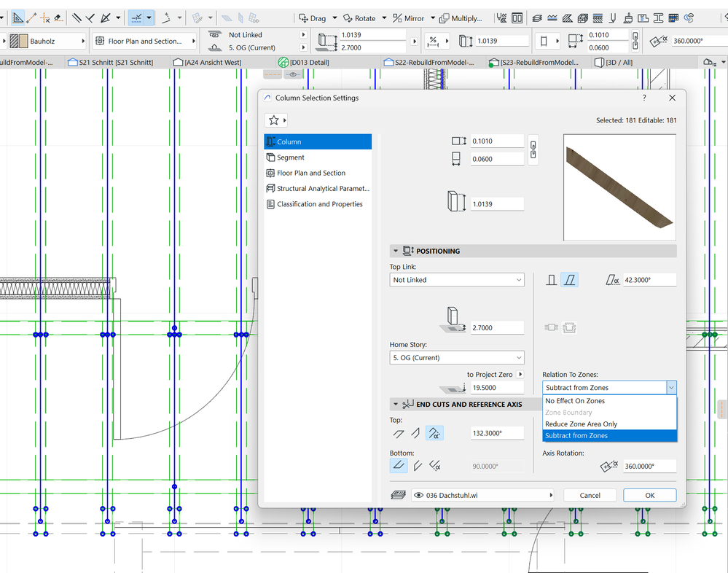The height and width of the screenshot is (573, 728).
Task: Click the Bauholz material swatch
Action: click(x=18, y=42)
